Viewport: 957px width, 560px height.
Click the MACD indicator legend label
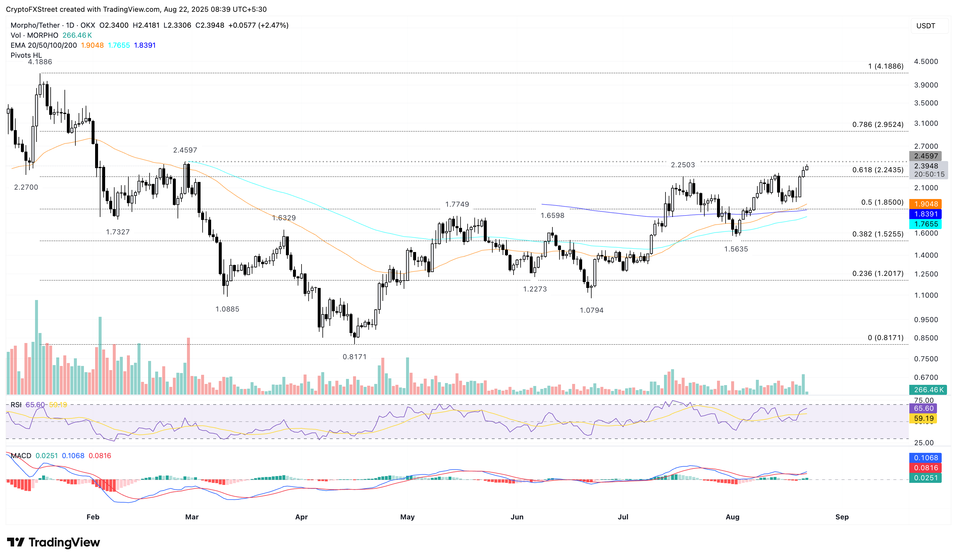tap(21, 455)
